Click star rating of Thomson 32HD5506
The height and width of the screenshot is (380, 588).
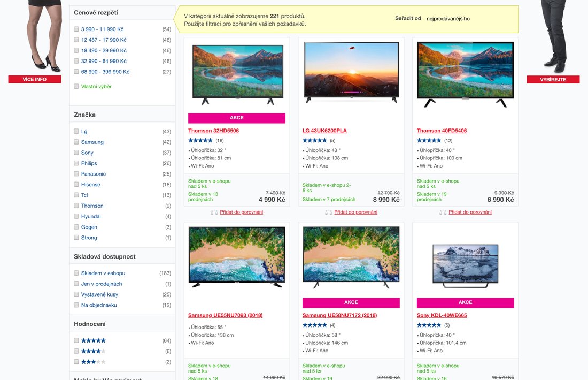(200, 140)
